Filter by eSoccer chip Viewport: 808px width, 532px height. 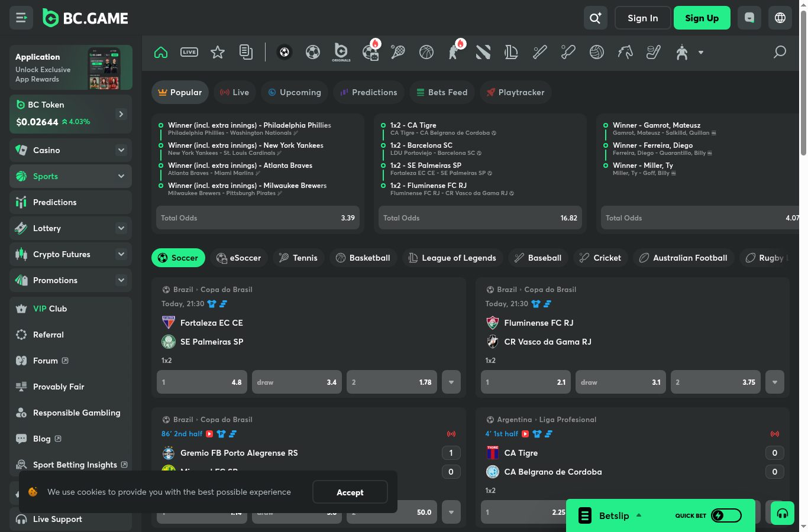click(x=239, y=258)
